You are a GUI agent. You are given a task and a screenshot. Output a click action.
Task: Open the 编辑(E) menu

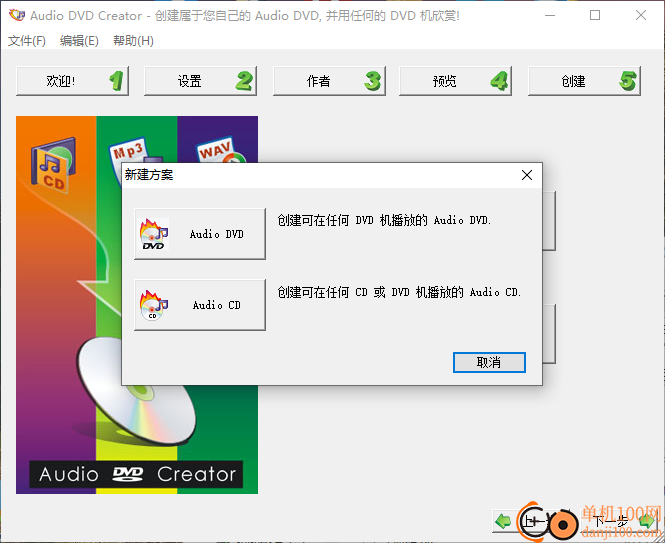pos(79,41)
